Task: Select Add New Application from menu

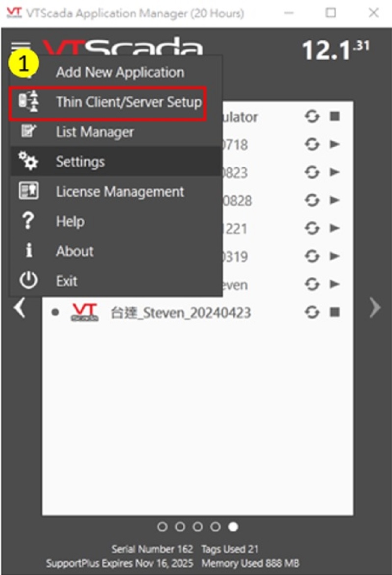Action: 116,72
